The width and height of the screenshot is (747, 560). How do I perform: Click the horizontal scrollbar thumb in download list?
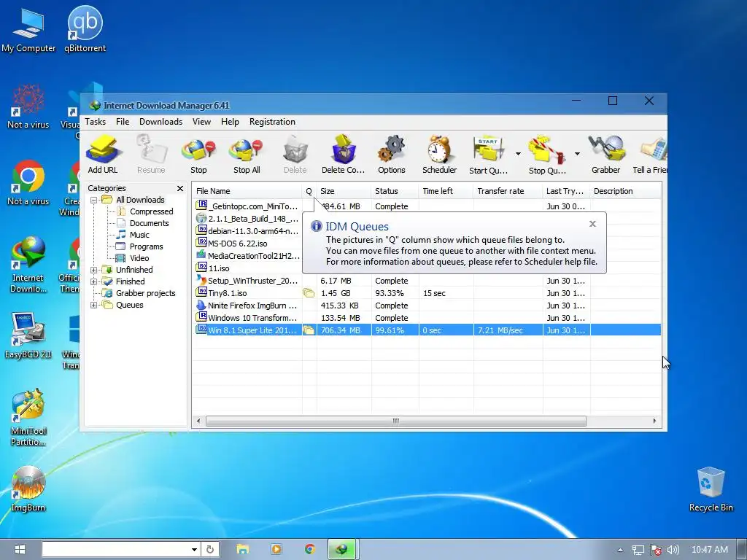[x=396, y=421]
